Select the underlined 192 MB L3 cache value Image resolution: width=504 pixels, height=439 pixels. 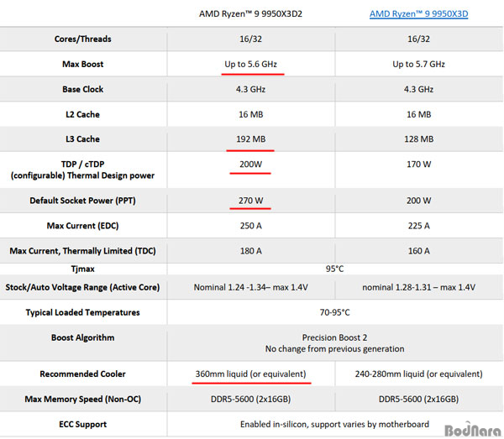pos(251,138)
